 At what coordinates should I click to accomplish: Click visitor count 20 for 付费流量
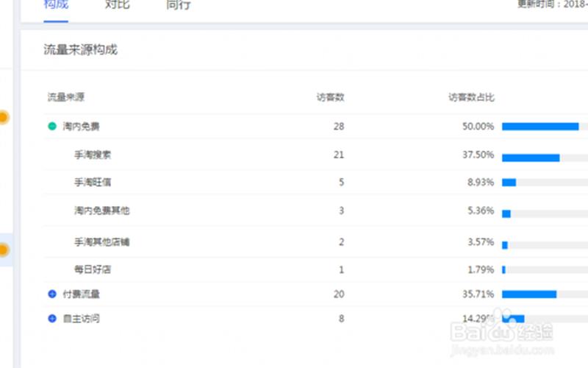point(339,294)
